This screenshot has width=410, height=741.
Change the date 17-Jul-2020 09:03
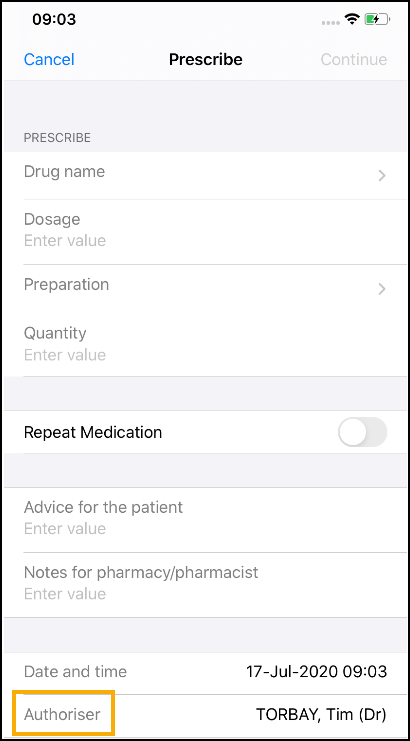pos(316,671)
